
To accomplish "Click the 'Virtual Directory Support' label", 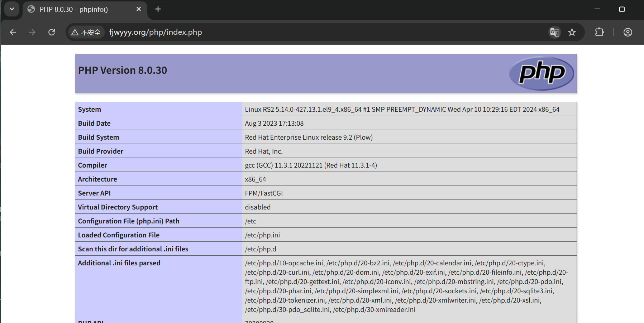I will 118,207.
